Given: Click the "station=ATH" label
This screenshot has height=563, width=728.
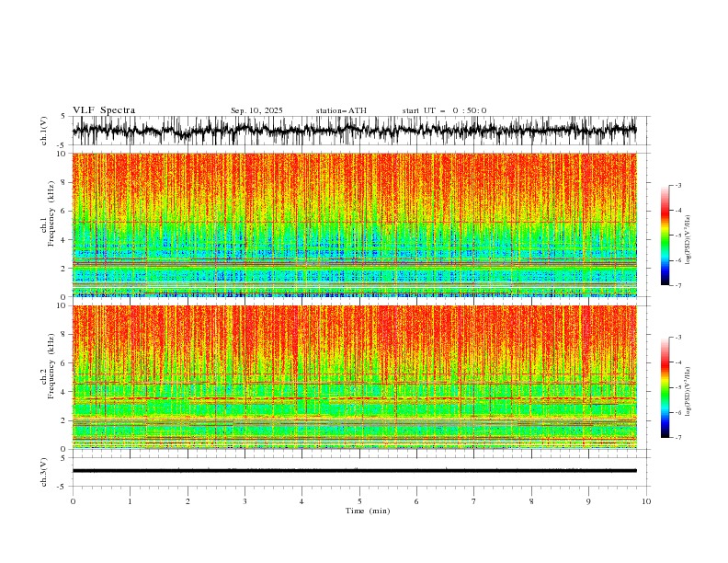Looking at the screenshot, I should (341, 110).
